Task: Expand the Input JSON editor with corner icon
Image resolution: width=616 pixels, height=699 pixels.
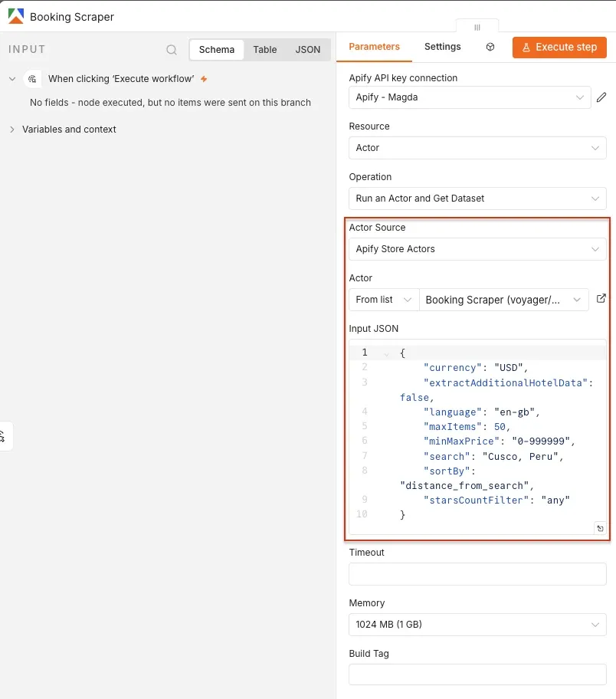Action: click(x=601, y=528)
